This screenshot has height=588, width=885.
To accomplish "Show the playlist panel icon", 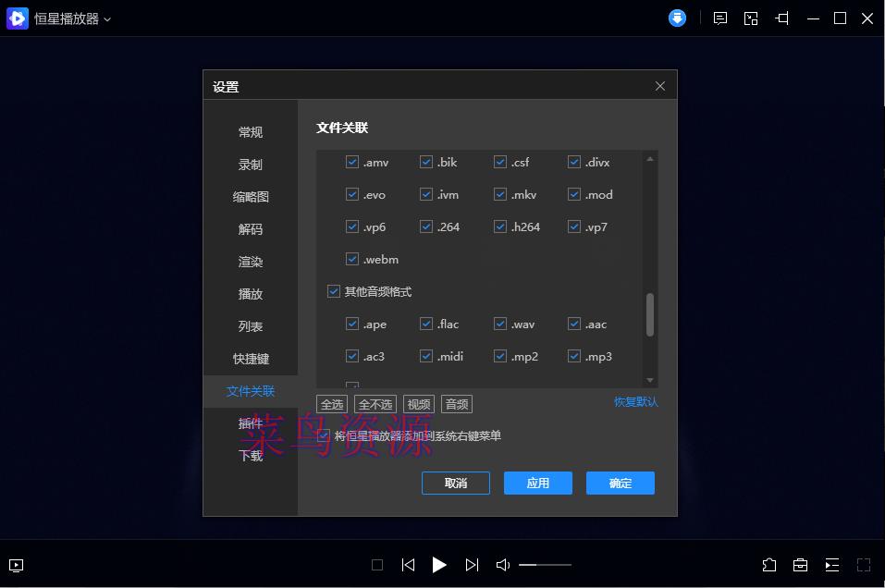I will [831, 565].
